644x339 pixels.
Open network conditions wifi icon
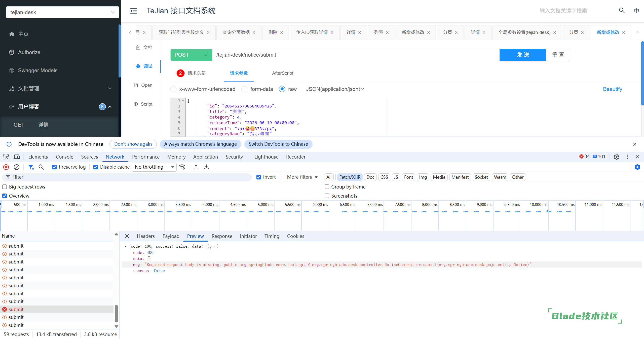coord(182,167)
